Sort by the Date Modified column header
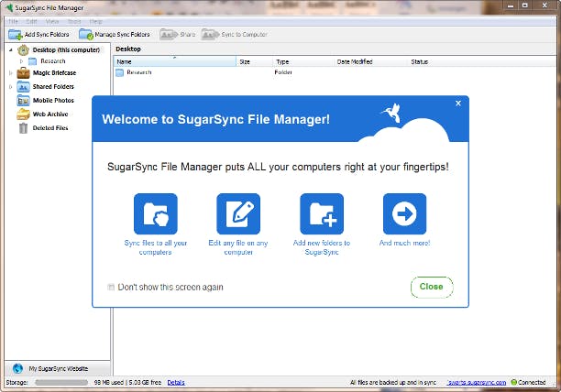This screenshot has width=561, height=392. click(x=371, y=61)
